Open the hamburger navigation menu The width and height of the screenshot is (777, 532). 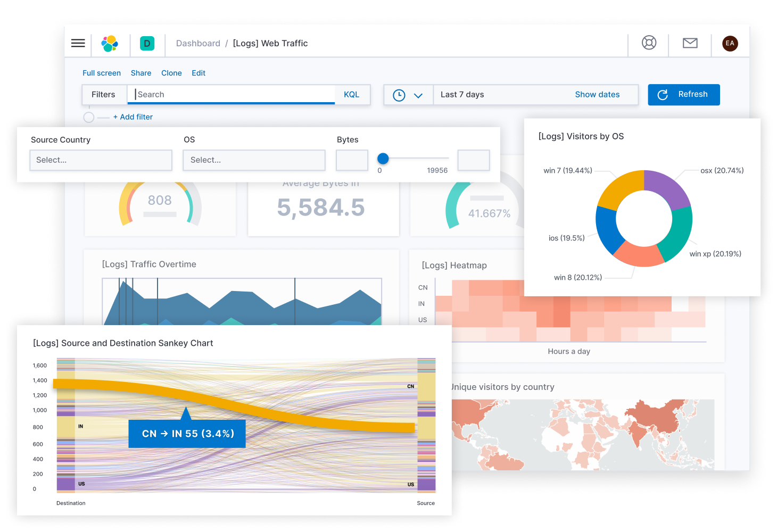point(78,43)
